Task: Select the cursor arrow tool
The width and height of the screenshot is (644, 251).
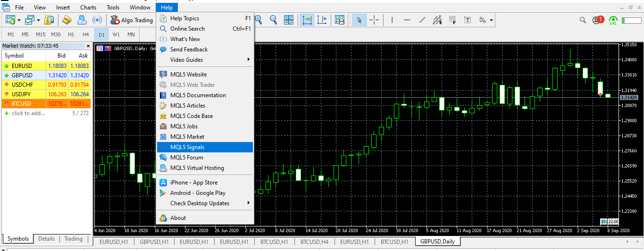Action: pos(360,20)
